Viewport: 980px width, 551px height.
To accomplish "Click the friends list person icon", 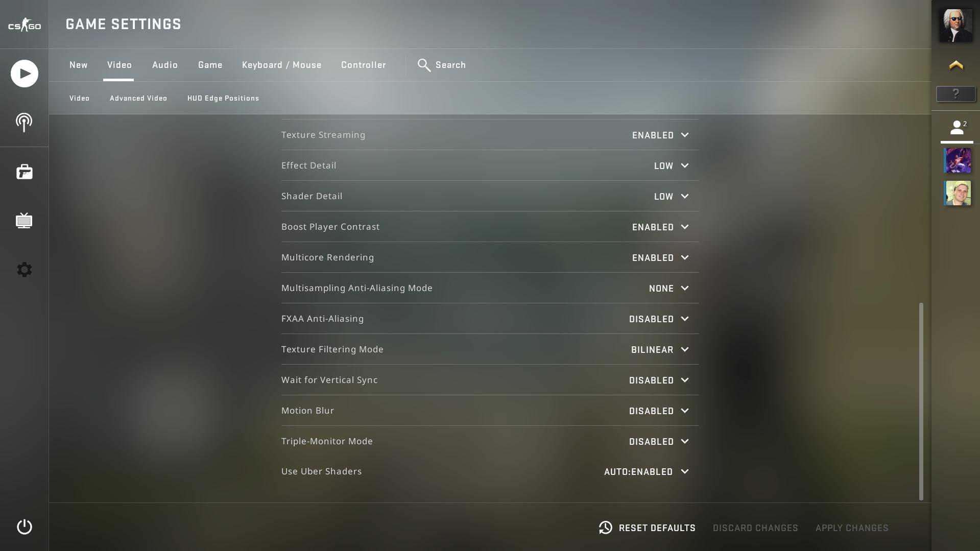I will point(957,128).
